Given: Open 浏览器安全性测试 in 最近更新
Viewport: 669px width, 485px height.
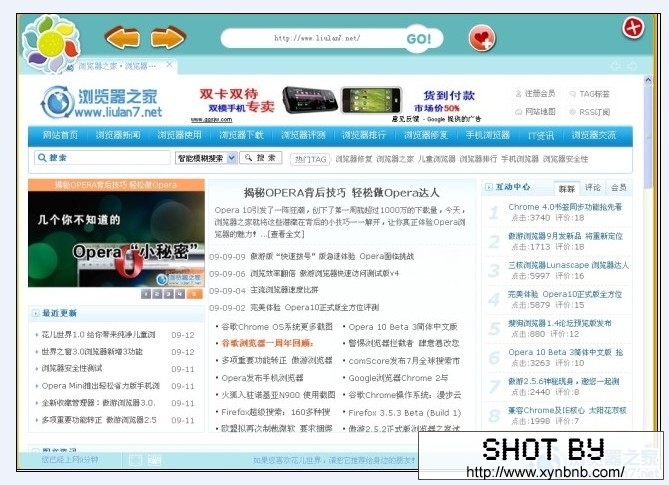Looking at the screenshot, I should [x=72, y=369].
